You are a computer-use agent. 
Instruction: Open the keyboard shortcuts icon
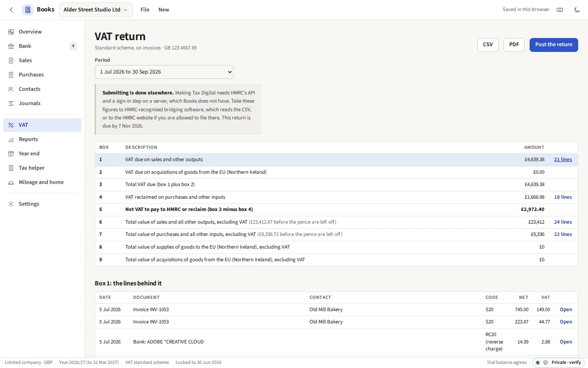click(560, 10)
